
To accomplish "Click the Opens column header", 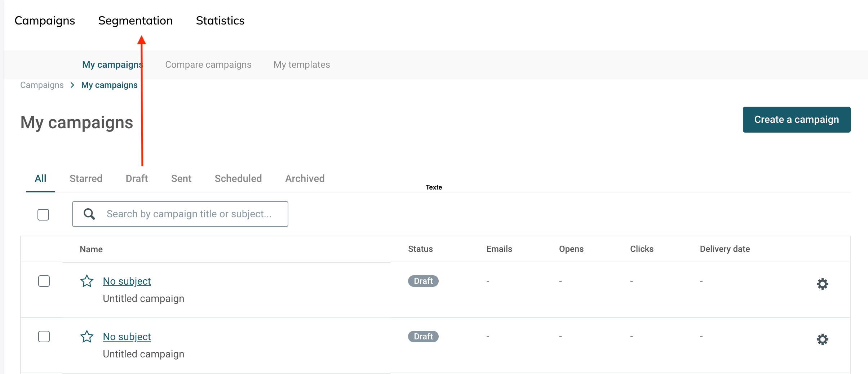I will pyautogui.click(x=571, y=249).
